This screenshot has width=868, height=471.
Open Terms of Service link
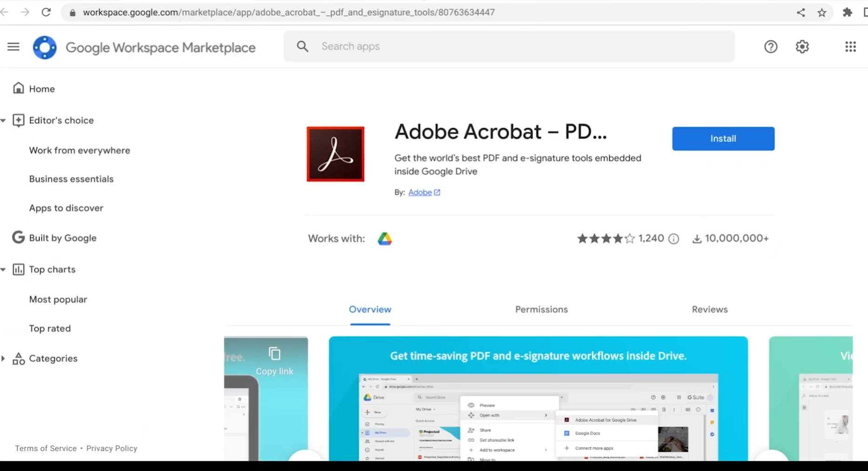coord(46,448)
